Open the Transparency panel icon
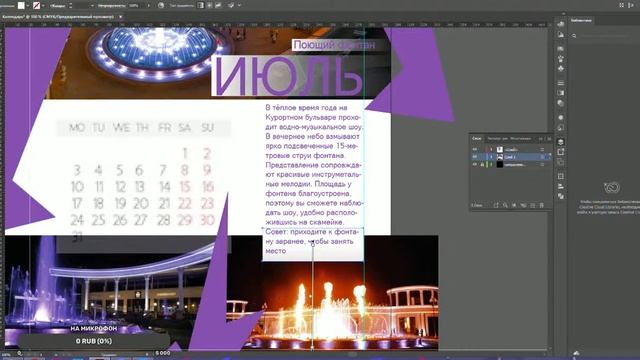Screen dimensions: 640x360 pos(561,103)
